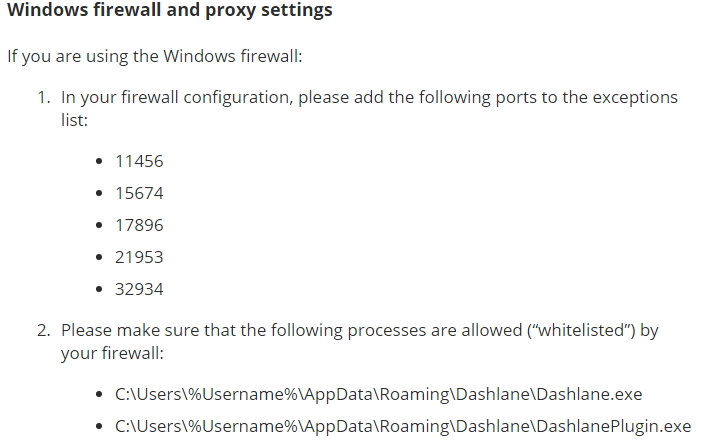Image resolution: width=708 pixels, height=445 pixels.
Task: Click the bullet before port 11456
Action: [x=99, y=161]
